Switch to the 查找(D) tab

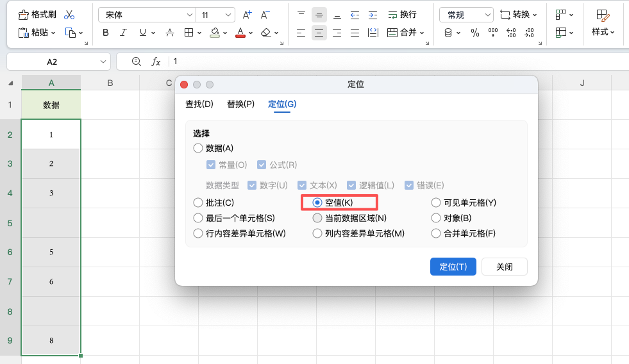(199, 104)
